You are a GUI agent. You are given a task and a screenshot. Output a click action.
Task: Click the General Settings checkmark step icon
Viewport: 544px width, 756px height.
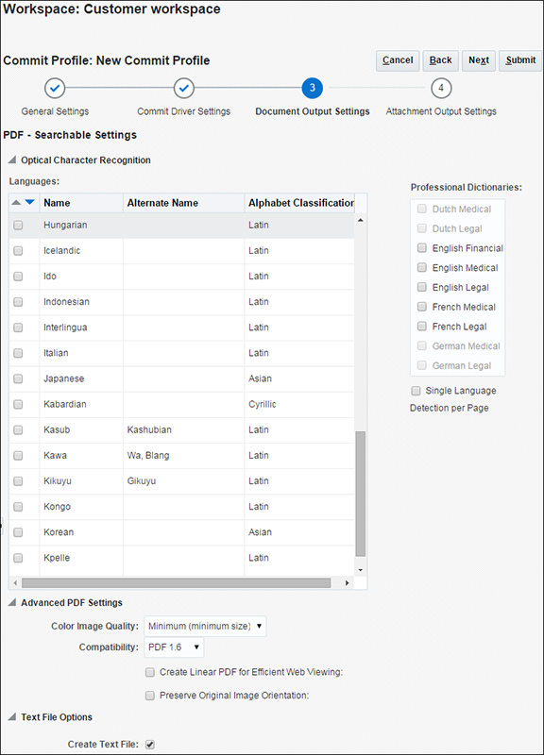point(55,88)
